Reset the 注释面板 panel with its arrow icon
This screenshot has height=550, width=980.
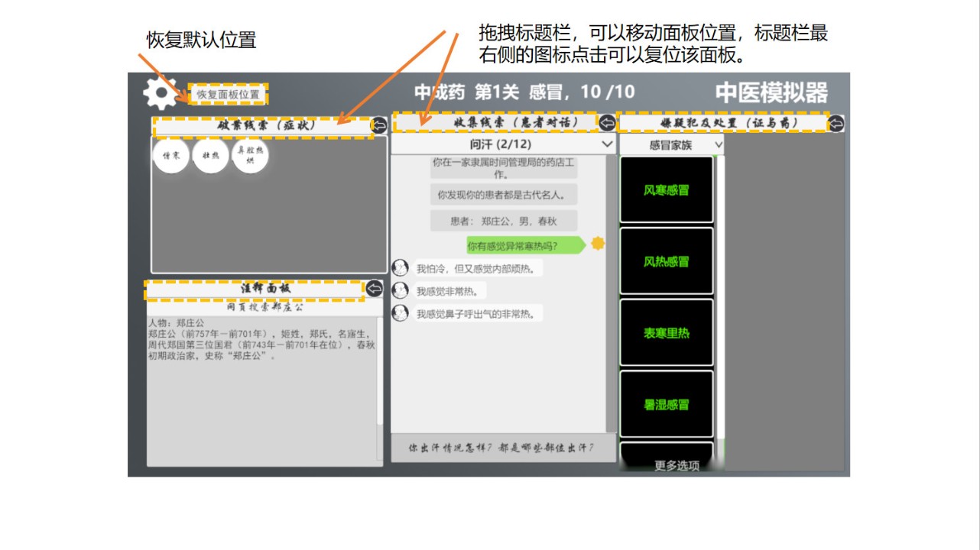click(374, 289)
